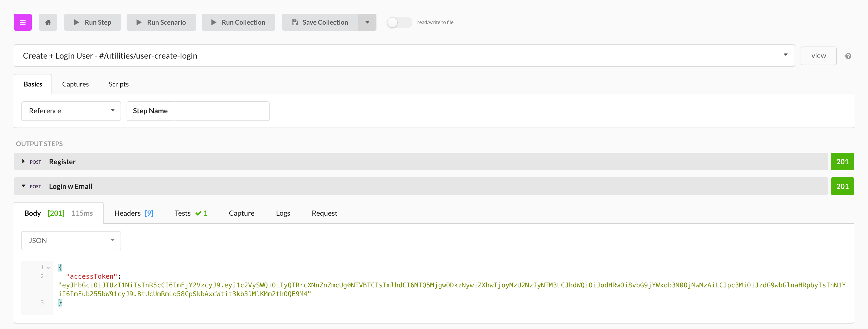Open the Create + Login User step selector
The image size is (868, 329).
pos(404,56)
